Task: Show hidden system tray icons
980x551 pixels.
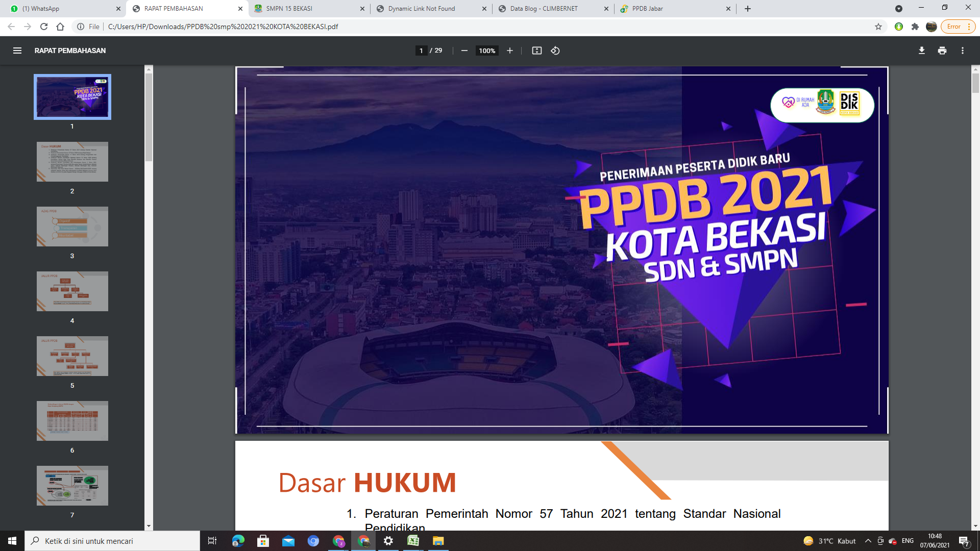Action: [868, 541]
